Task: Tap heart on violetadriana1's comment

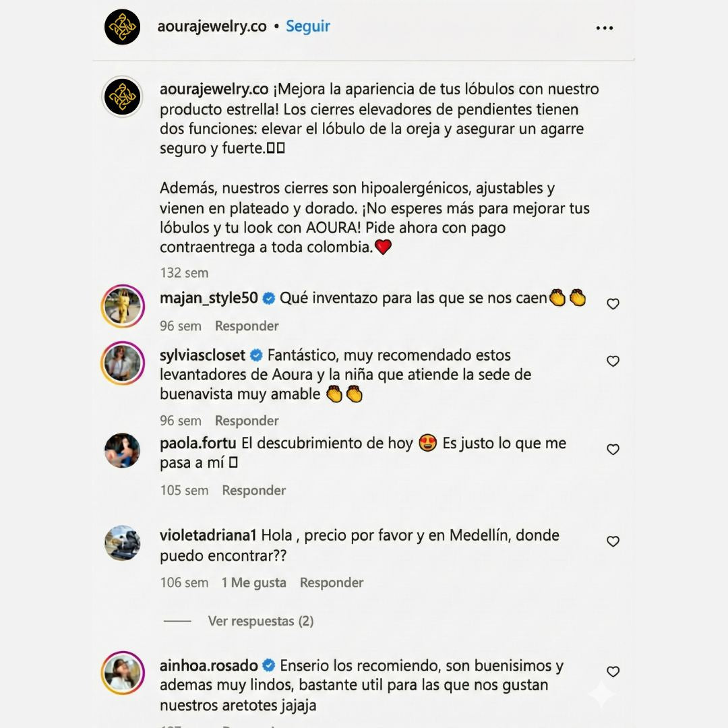Action: pyautogui.click(x=613, y=541)
